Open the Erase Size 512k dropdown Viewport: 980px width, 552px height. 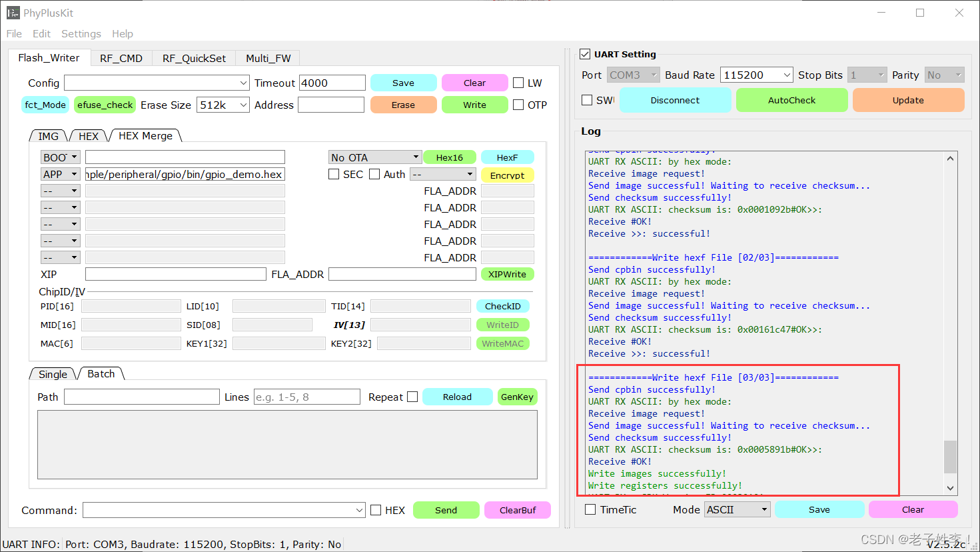click(223, 105)
